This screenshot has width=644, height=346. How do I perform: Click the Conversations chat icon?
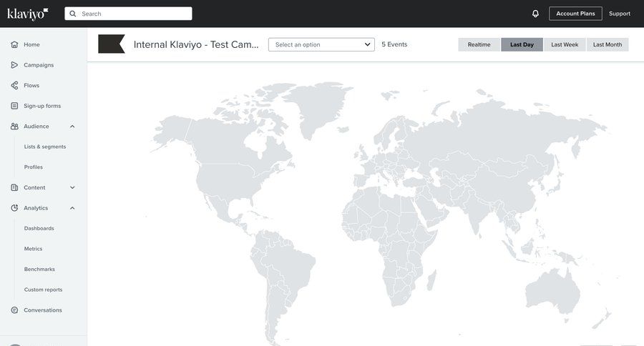(14, 310)
